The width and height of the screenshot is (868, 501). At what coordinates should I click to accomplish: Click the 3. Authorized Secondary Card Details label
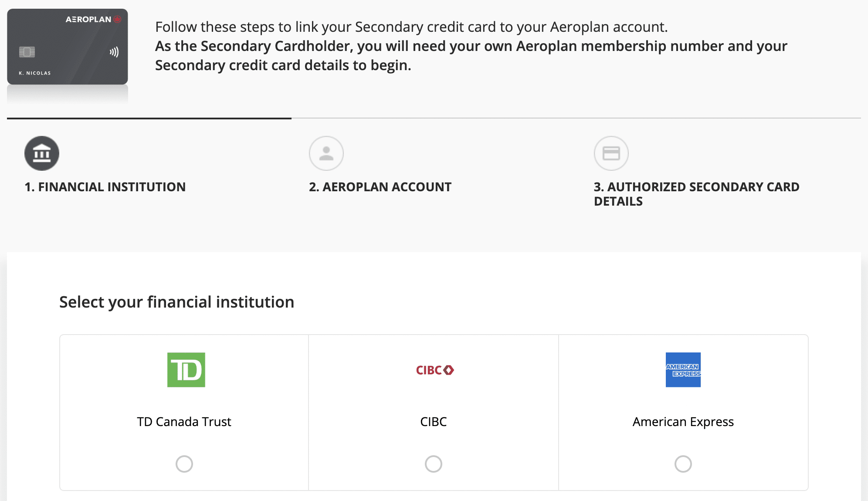pos(696,194)
